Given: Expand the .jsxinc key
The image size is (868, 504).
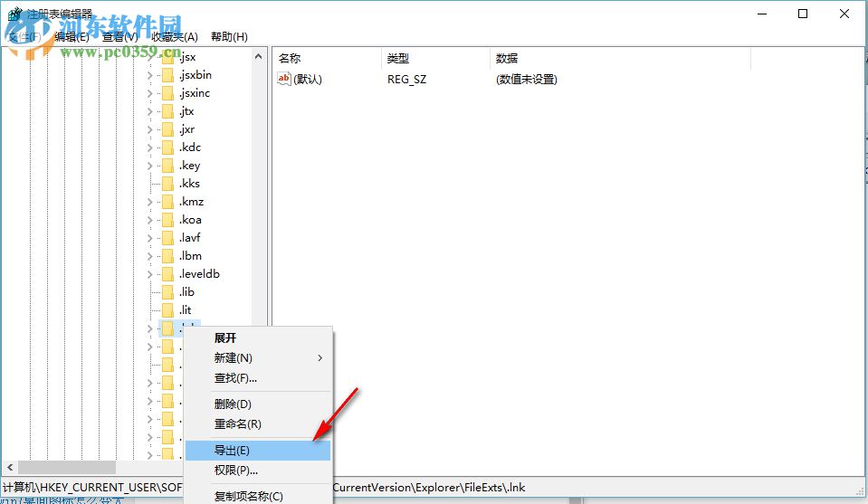Looking at the screenshot, I should pyautogui.click(x=150, y=93).
